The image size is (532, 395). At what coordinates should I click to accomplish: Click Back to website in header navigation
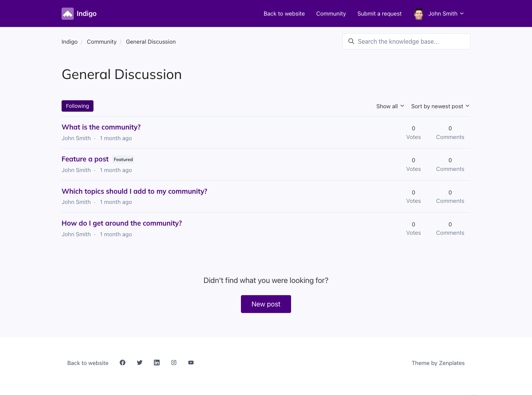(284, 14)
